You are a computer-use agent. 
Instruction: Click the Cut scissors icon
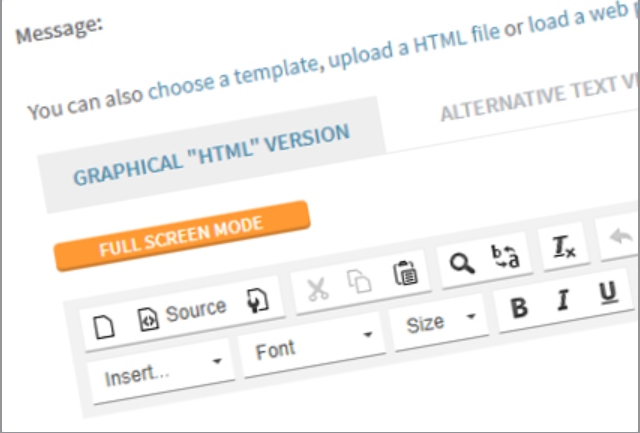pos(317,290)
